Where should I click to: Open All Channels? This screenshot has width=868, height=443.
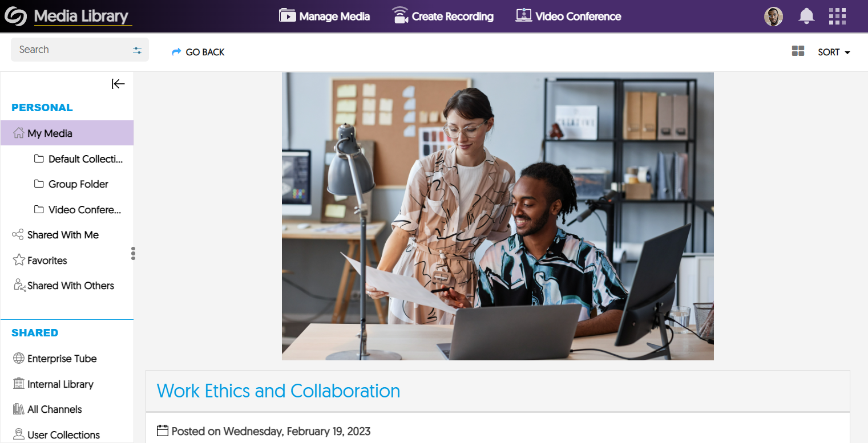[47, 409]
